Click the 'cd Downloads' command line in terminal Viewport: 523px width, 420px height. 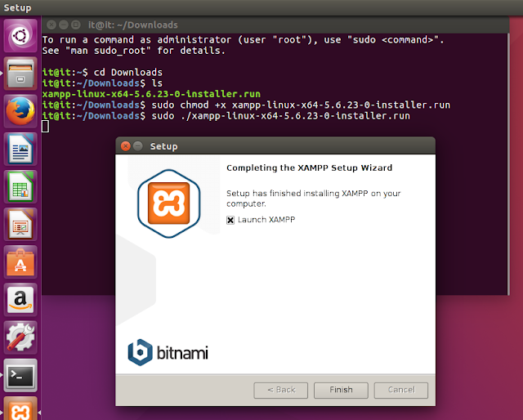[x=102, y=73]
